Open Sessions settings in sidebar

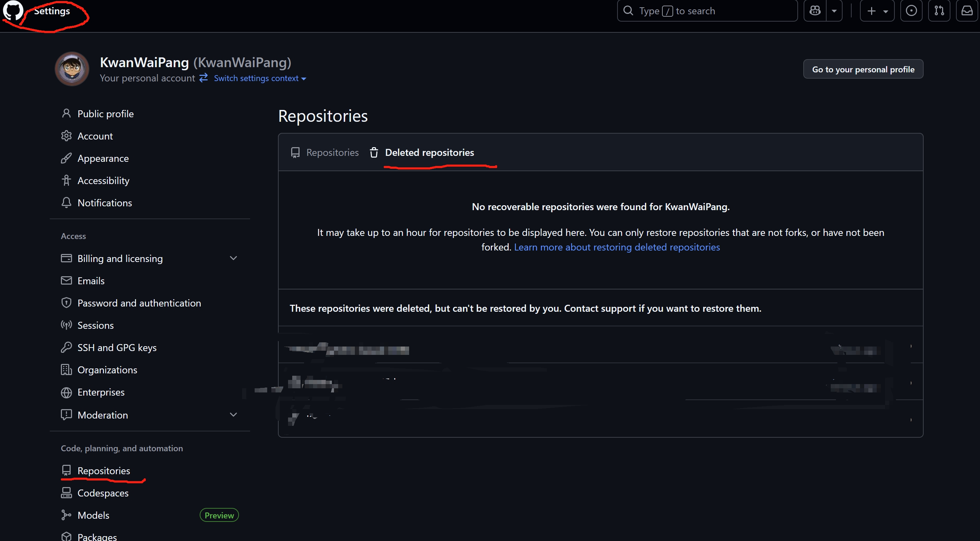(x=95, y=325)
